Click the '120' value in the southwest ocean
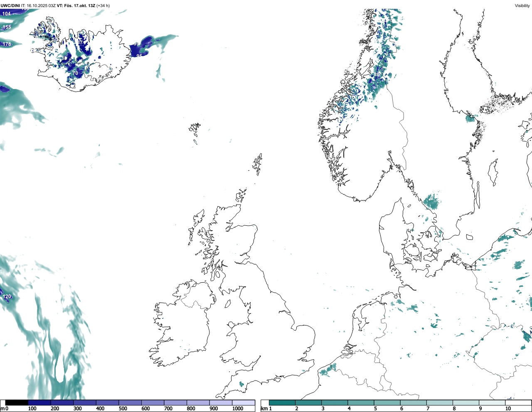The width and height of the screenshot is (532, 412). pyautogui.click(x=7, y=296)
